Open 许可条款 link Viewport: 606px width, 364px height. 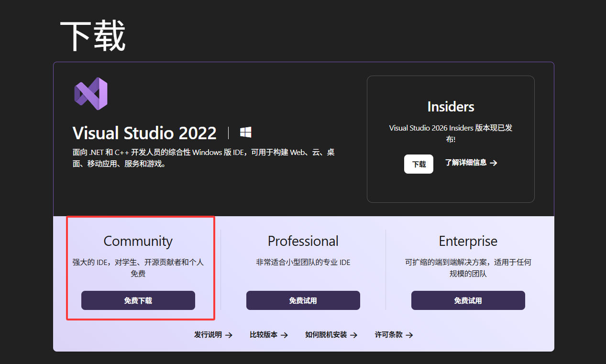coord(394,335)
